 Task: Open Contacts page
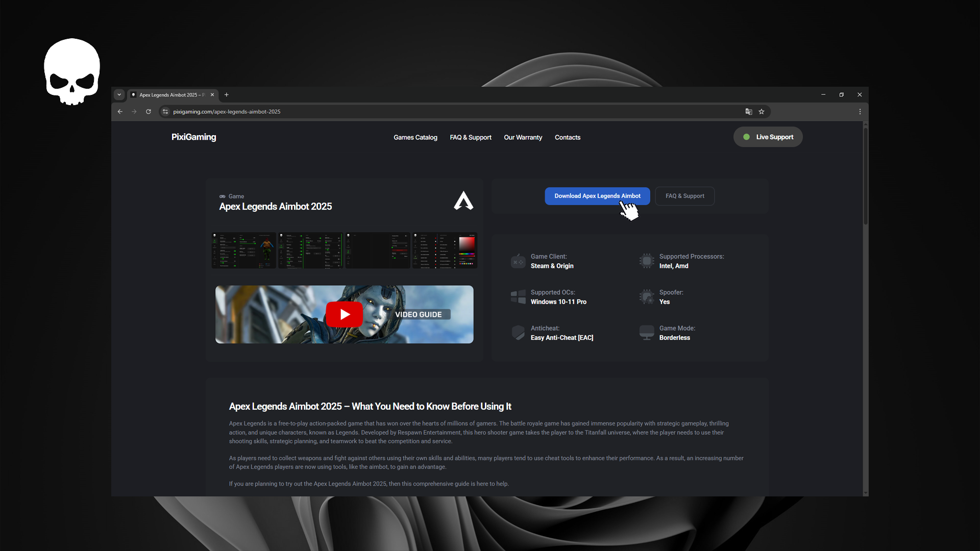coord(568,138)
